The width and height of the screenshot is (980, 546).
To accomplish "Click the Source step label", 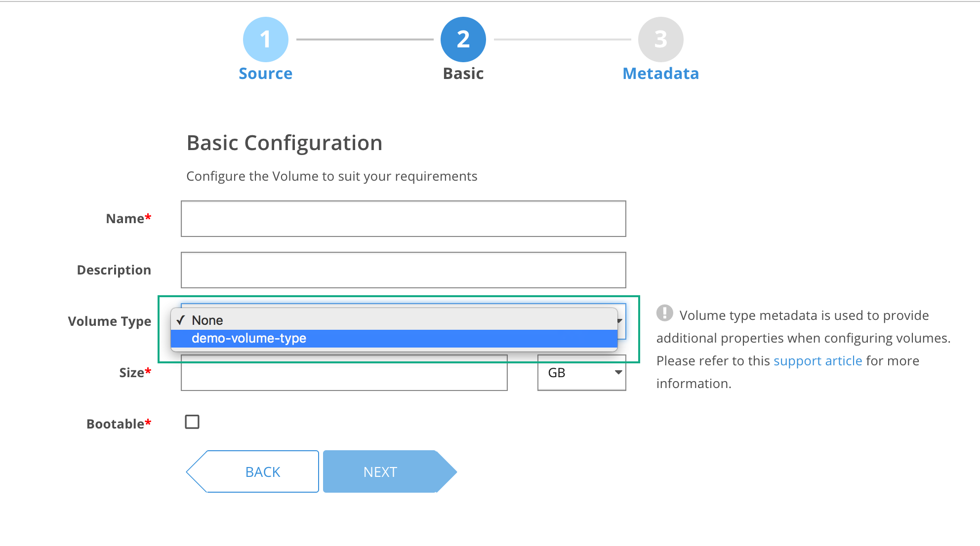I will (x=266, y=74).
